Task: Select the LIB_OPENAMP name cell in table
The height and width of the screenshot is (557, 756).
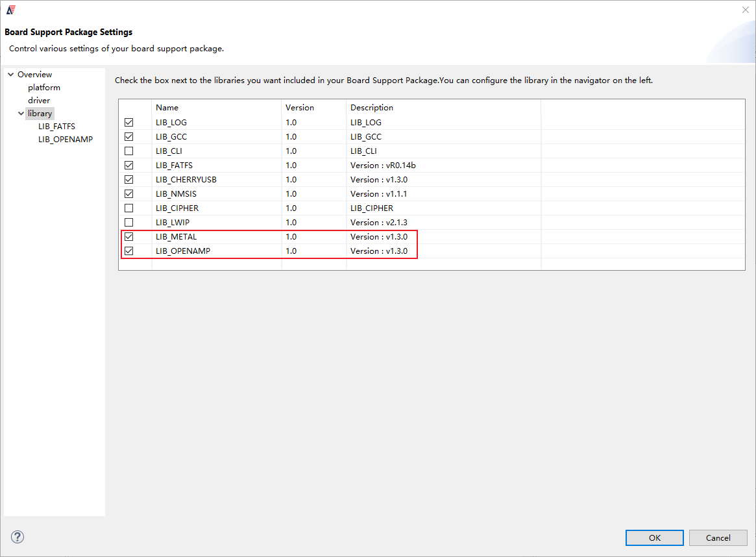Action: click(x=217, y=251)
